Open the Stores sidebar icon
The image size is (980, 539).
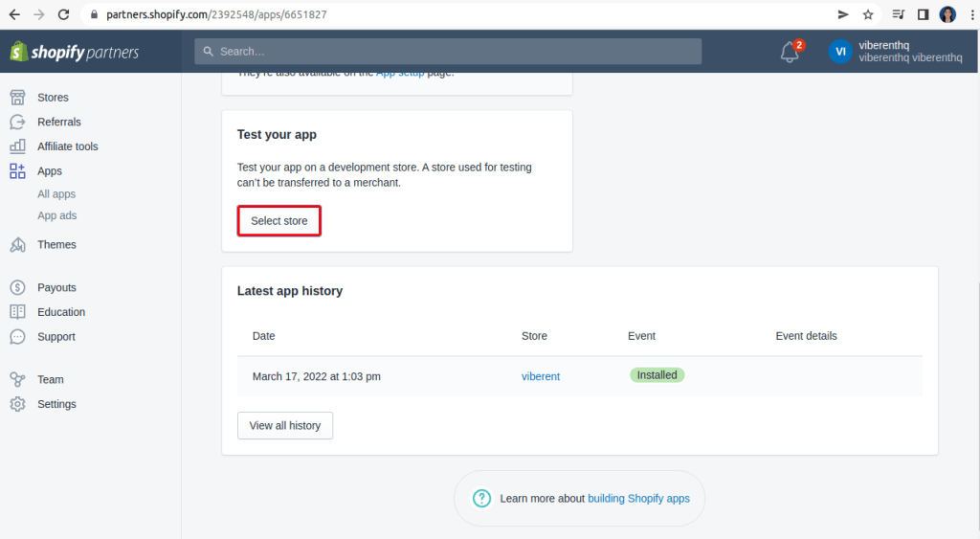17,98
